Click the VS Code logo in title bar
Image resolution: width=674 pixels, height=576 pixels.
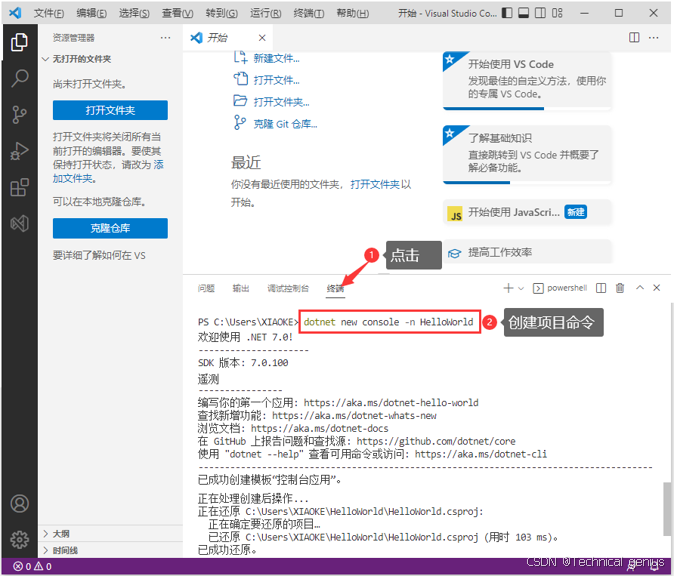click(15, 13)
